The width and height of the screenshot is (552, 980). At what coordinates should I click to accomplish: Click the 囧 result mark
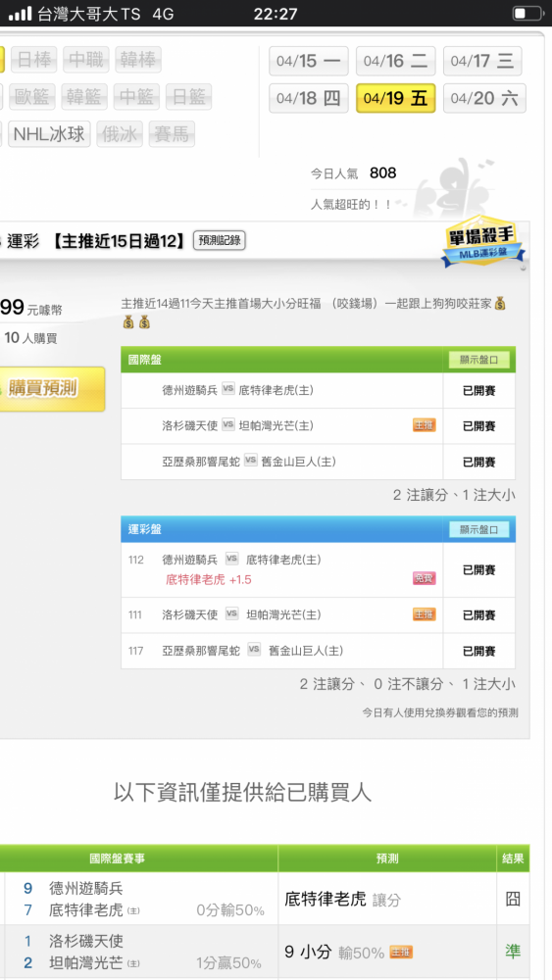tap(513, 899)
